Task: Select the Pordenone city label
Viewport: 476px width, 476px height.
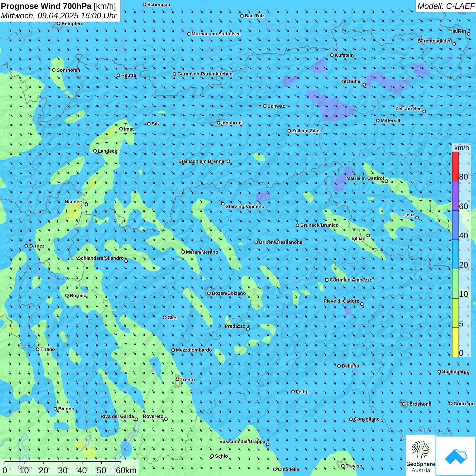Action: point(419,404)
